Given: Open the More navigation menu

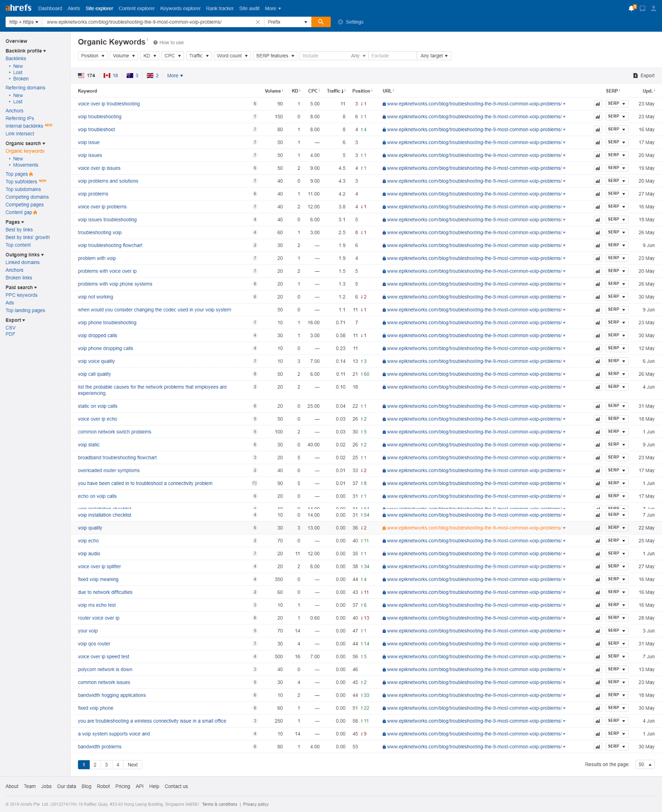Looking at the screenshot, I should coord(273,8).
